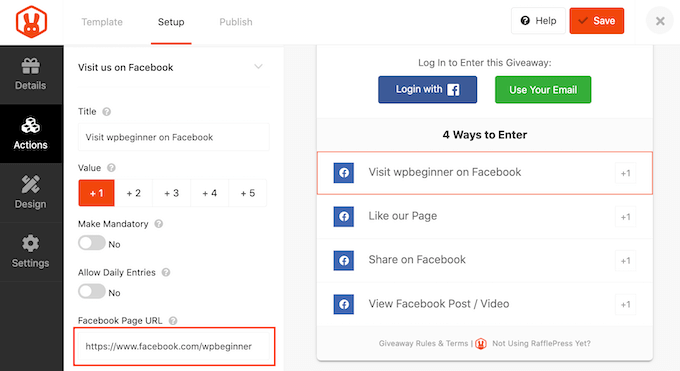Image resolution: width=680 pixels, height=371 pixels.
Task: Select the Like our Page entry row
Action: point(484,217)
